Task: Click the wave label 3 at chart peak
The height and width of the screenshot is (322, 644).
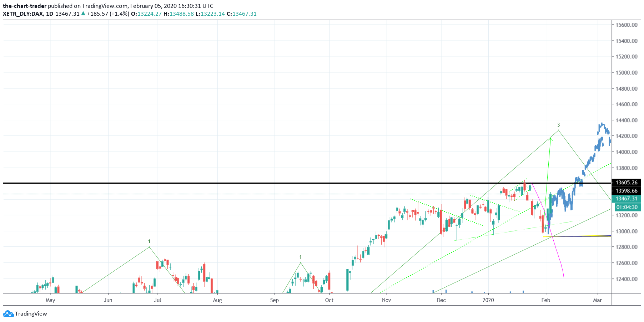Action: click(x=559, y=125)
